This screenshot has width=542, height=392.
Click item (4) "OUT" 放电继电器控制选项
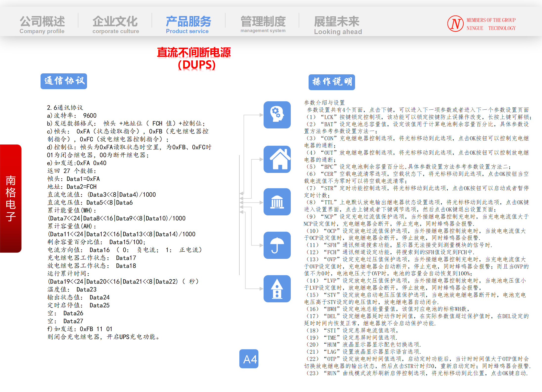[x=417, y=156]
